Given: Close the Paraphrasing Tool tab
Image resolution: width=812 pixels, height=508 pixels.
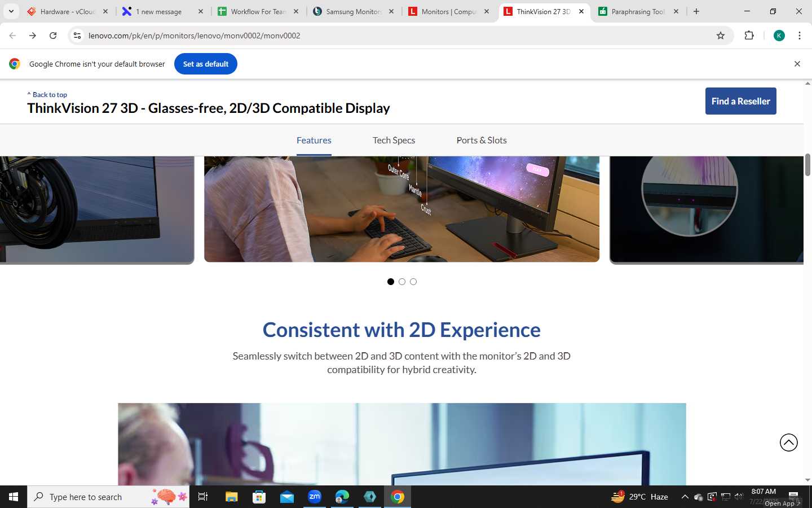Looking at the screenshot, I should click(x=676, y=11).
